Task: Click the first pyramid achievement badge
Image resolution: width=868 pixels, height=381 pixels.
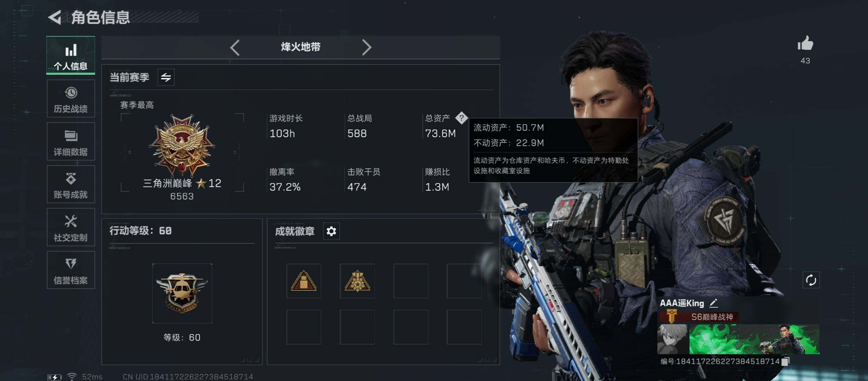Action: pos(303,281)
